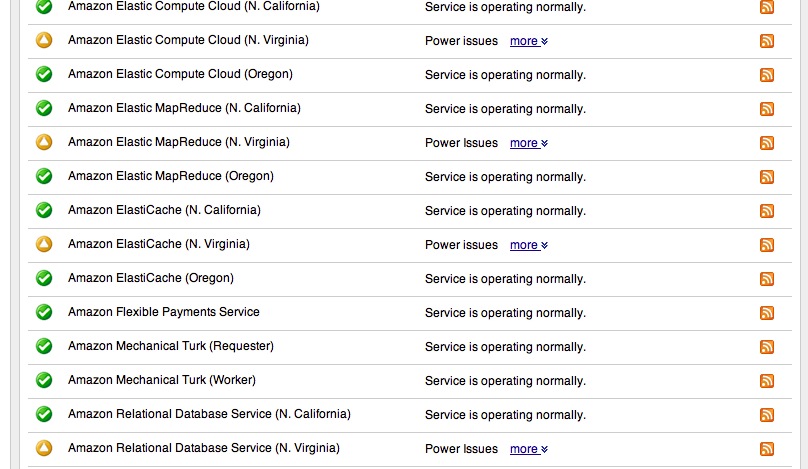The width and height of the screenshot is (808, 469).
Task: Select Amazon Flexible Payments Service name
Action: tap(164, 312)
